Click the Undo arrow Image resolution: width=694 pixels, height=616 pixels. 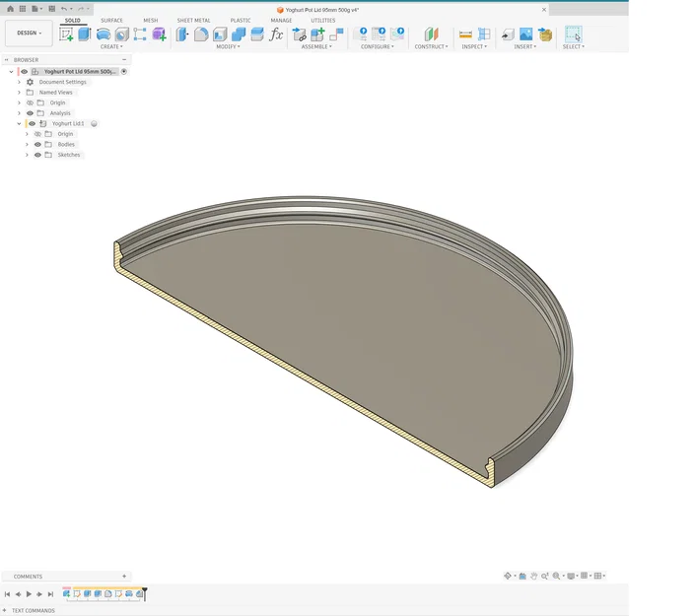[x=64, y=9]
